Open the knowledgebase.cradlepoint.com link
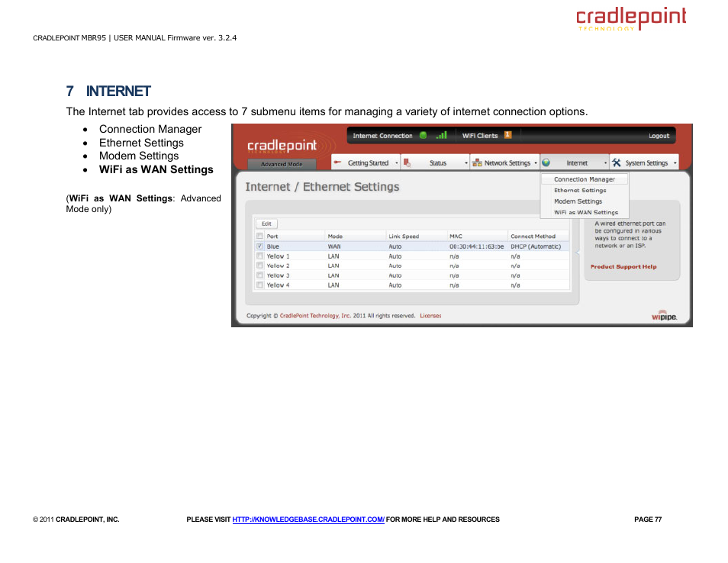The image size is (728, 563). (308, 520)
